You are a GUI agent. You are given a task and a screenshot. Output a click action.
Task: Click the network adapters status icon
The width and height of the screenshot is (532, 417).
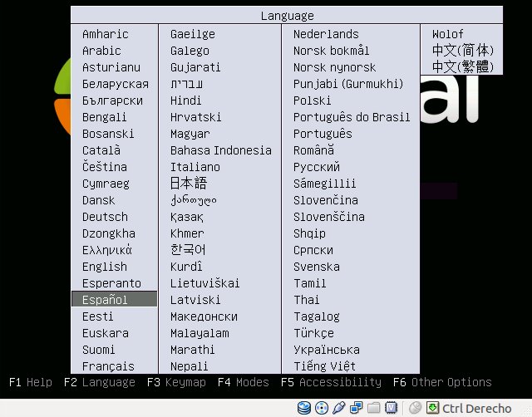point(357,408)
